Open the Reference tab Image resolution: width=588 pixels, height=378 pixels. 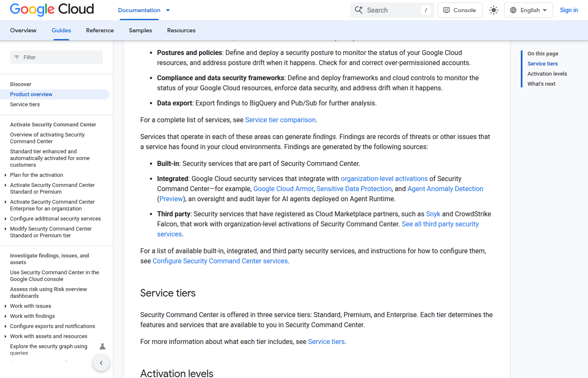(x=100, y=30)
